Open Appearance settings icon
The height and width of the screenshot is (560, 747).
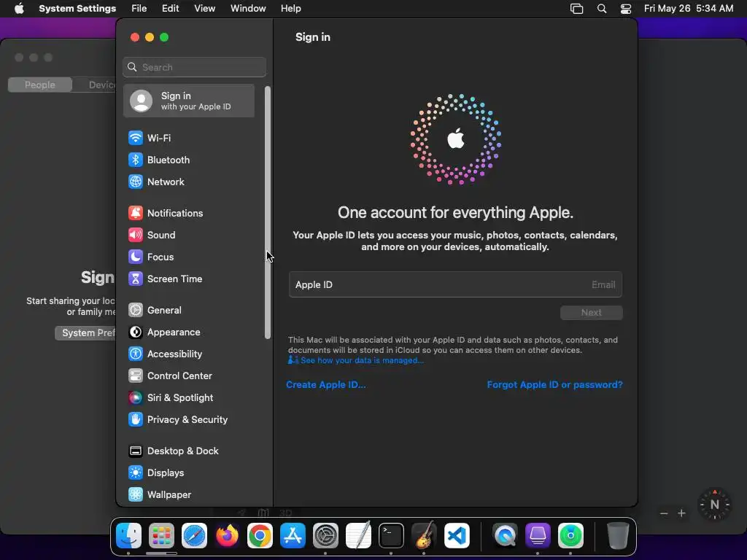[x=135, y=332]
